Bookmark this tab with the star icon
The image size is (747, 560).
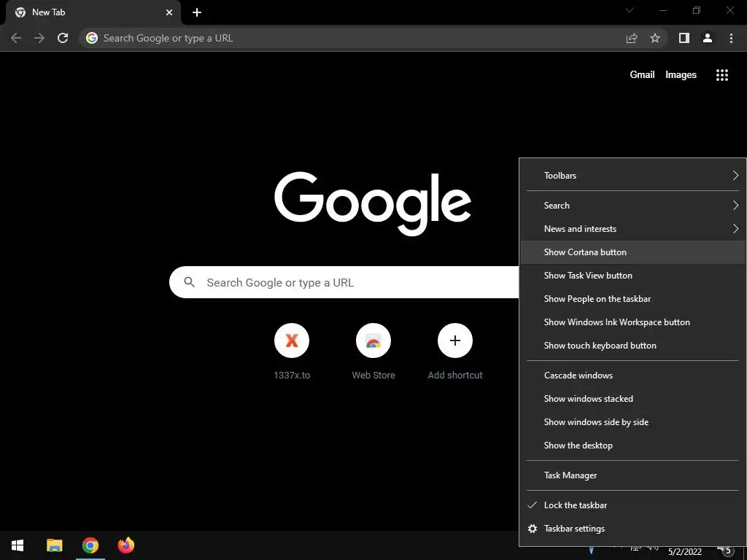655,38
